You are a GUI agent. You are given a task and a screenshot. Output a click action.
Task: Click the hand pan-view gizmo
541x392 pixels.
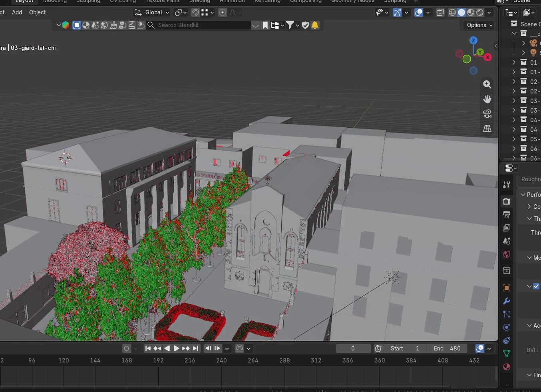[487, 99]
